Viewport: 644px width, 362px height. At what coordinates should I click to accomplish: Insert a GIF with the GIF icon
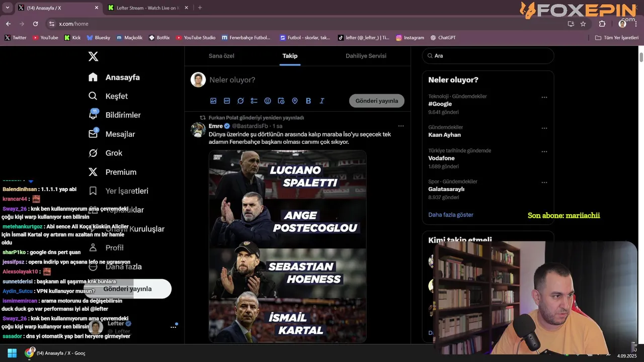point(227,101)
